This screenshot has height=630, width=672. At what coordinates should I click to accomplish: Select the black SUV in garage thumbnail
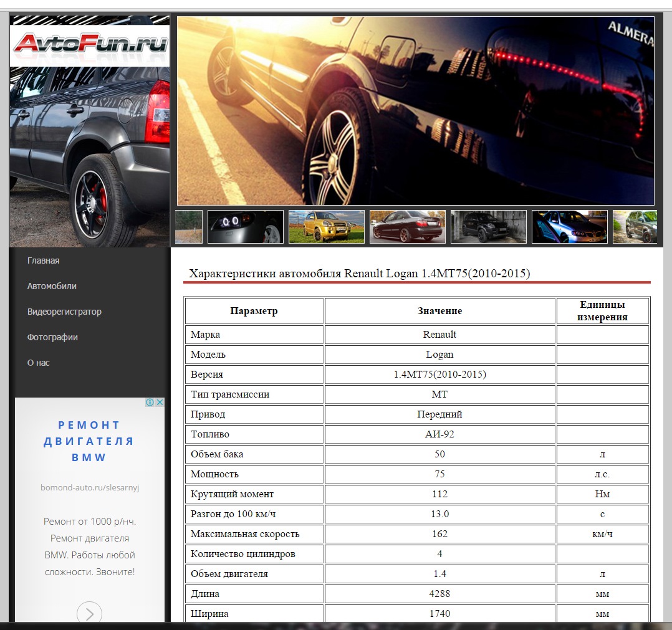pos(489,227)
